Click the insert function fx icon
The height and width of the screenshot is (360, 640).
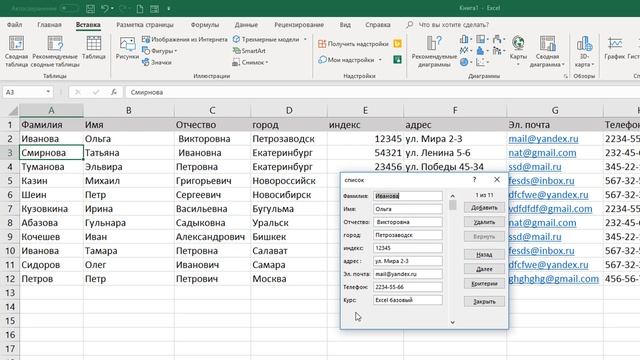pos(114,92)
